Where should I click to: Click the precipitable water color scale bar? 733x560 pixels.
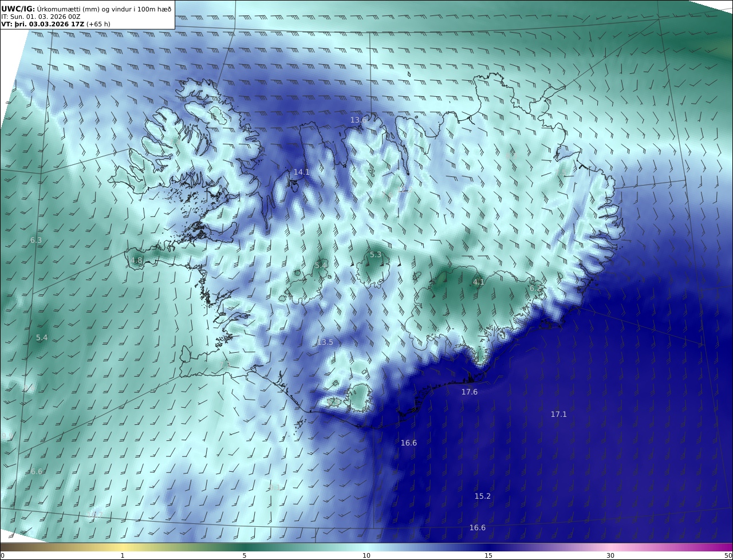pyautogui.click(x=366, y=547)
